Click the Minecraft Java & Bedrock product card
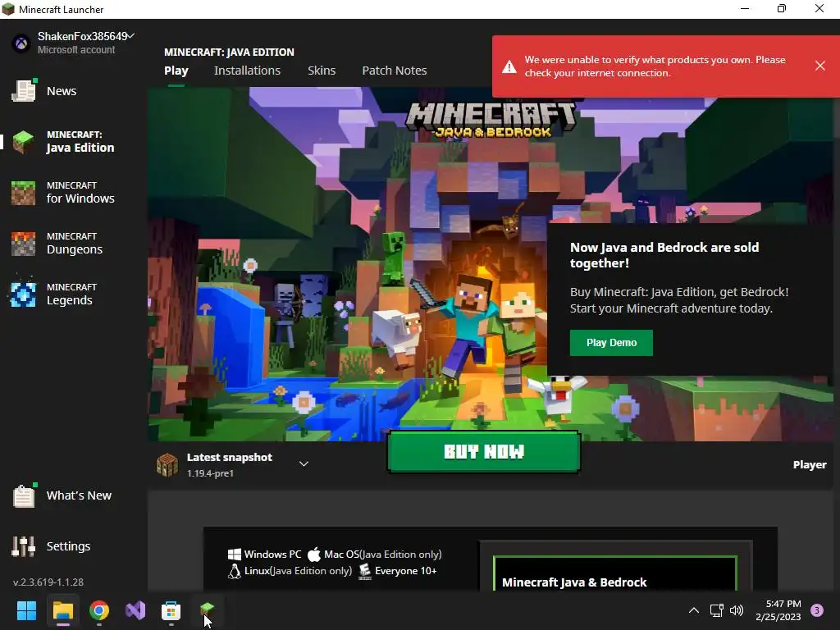Viewport: 840px width, 630px height. [614, 573]
